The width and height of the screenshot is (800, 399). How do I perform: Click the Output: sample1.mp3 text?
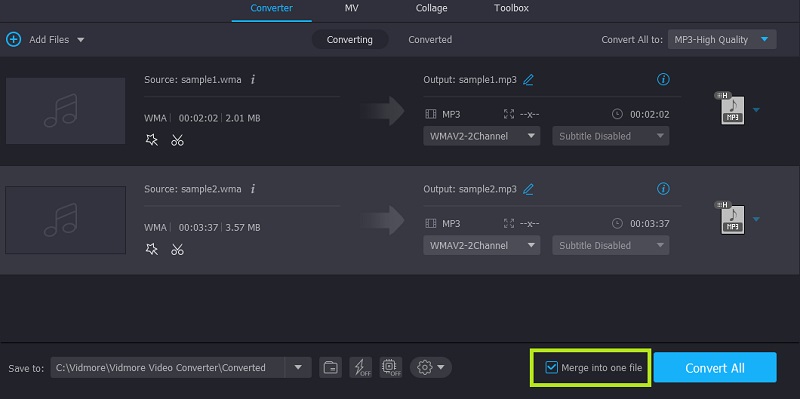click(x=470, y=80)
